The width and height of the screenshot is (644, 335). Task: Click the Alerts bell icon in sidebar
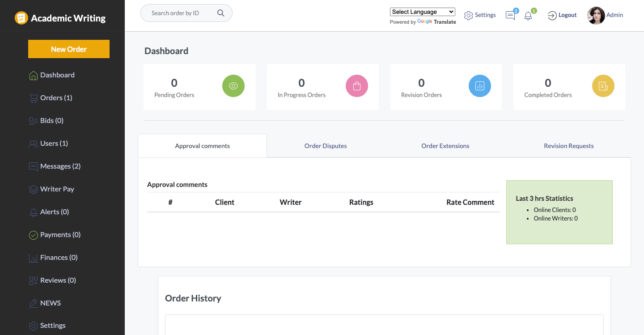coord(33,212)
